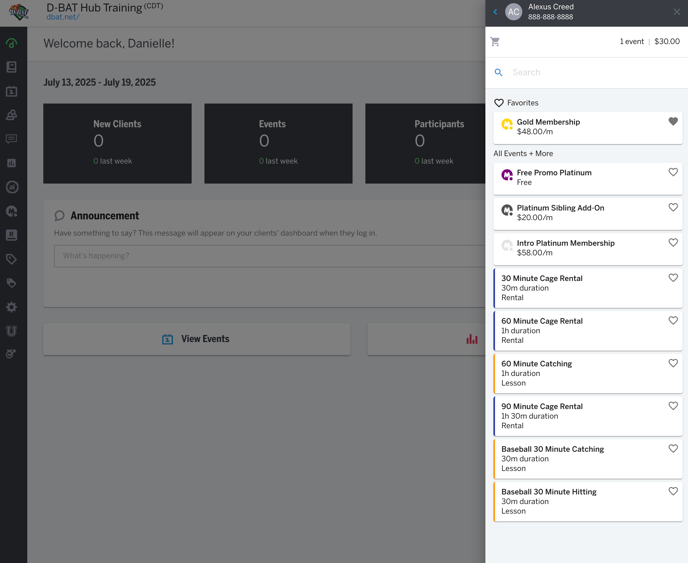This screenshot has width=688, height=563.
Task: Favorite Platinum Sibling Add-On with heart
Action: [x=673, y=208]
